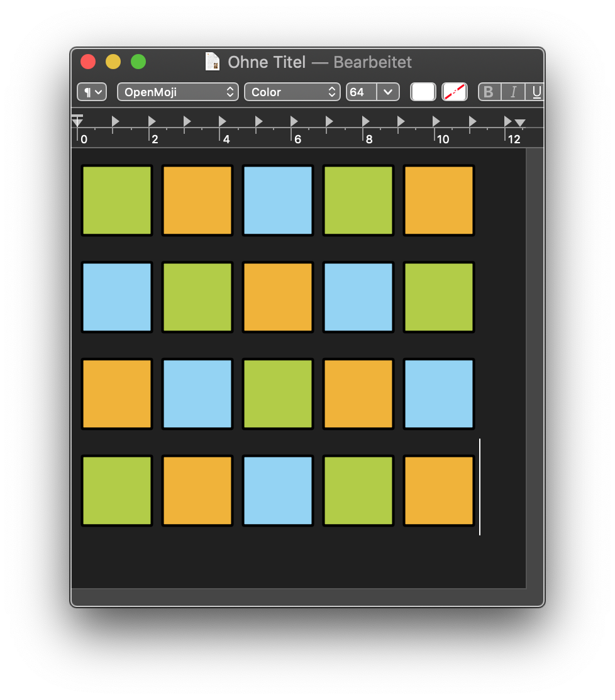This screenshot has height=700, width=615.
Task: Open the paragraph styles dropdown
Action: tap(92, 92)
